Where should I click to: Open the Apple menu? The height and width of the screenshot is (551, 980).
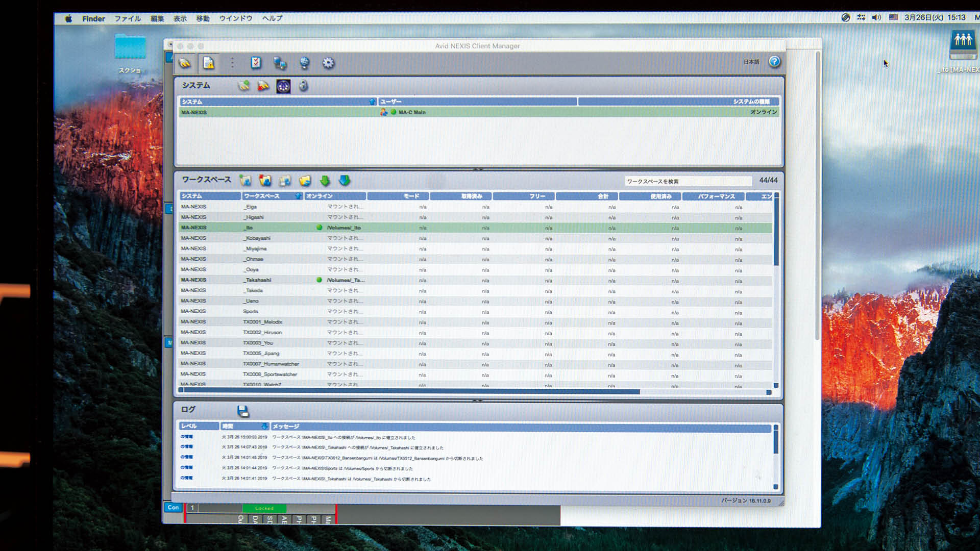(68, 18)
